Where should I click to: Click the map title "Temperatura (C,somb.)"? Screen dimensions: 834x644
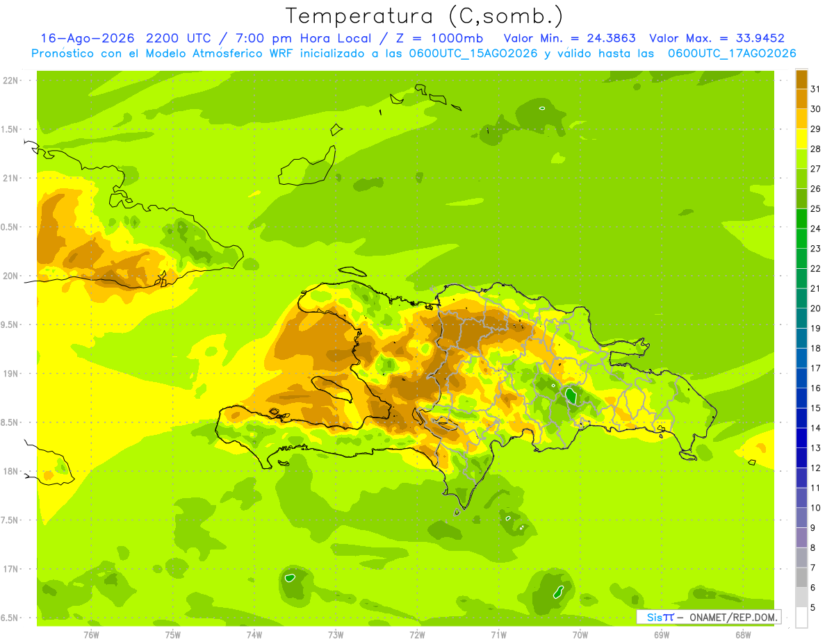pyautogui.click(x=425, y=16)
